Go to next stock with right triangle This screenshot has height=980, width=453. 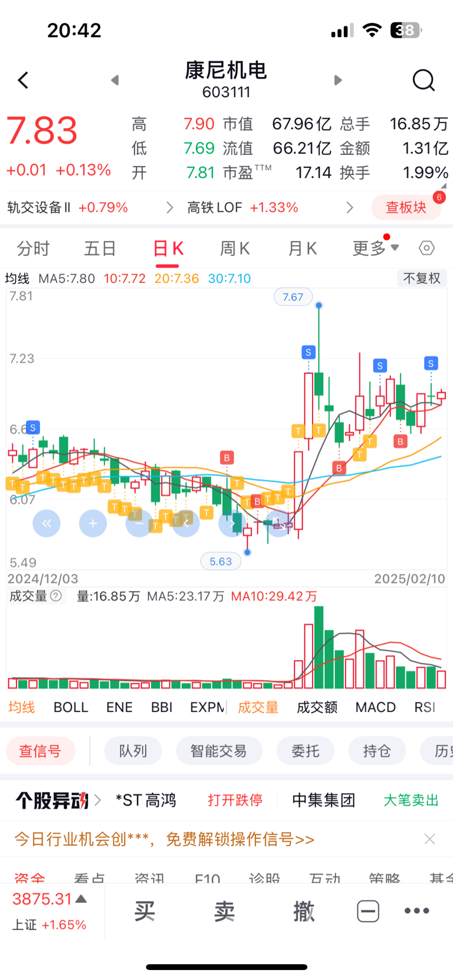pos(338,80)
